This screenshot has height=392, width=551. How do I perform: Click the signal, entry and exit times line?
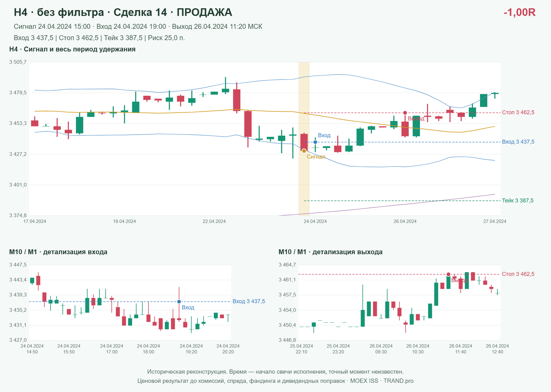click(138, 27)
